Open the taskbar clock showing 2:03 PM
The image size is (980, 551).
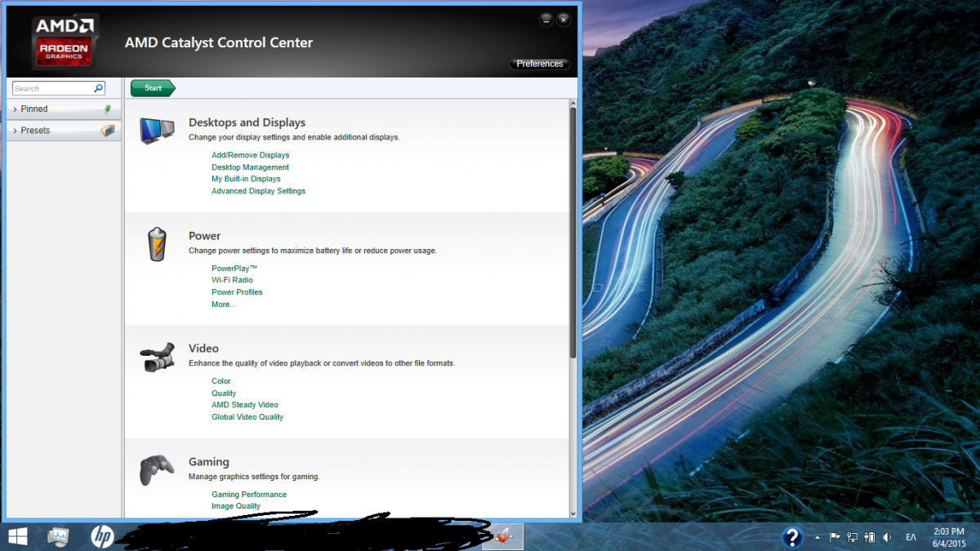[x=949, y=537]
